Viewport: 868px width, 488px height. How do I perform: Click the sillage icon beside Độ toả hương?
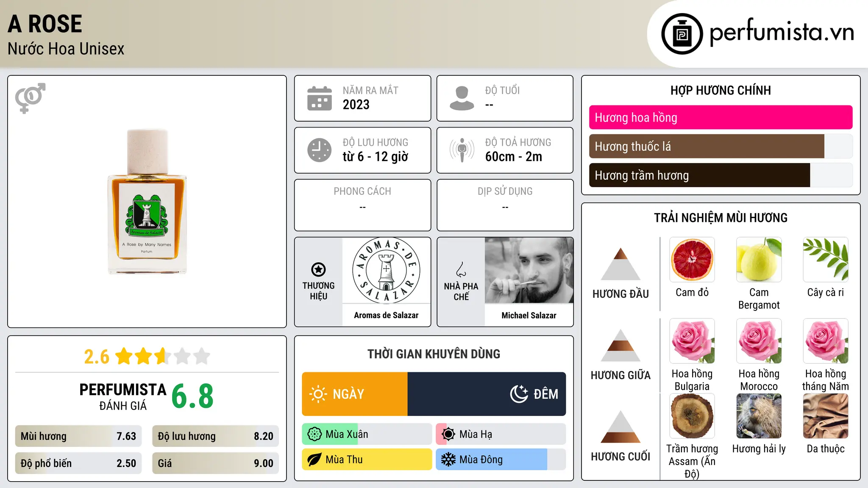point(462,150)
